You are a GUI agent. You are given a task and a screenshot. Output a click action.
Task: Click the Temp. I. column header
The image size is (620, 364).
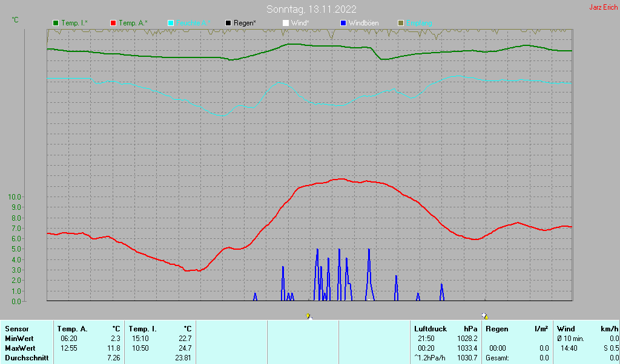[143, 329]
